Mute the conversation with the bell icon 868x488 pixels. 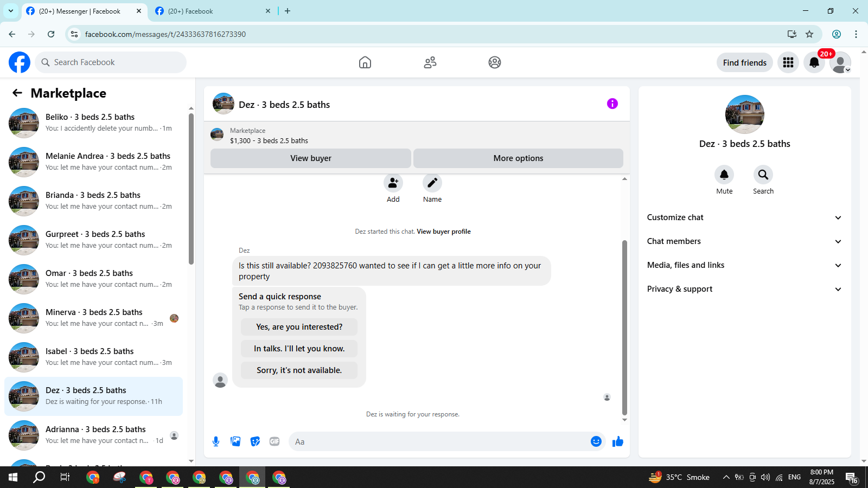(x=724, y=175)
